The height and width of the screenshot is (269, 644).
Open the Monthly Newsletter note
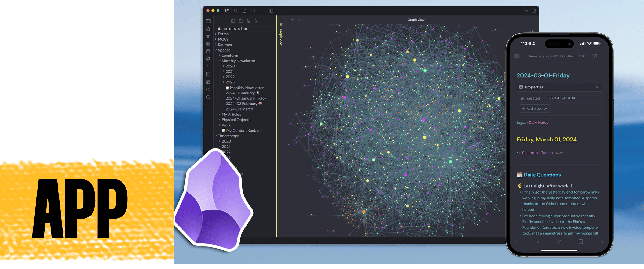click(x=245, y=88)
